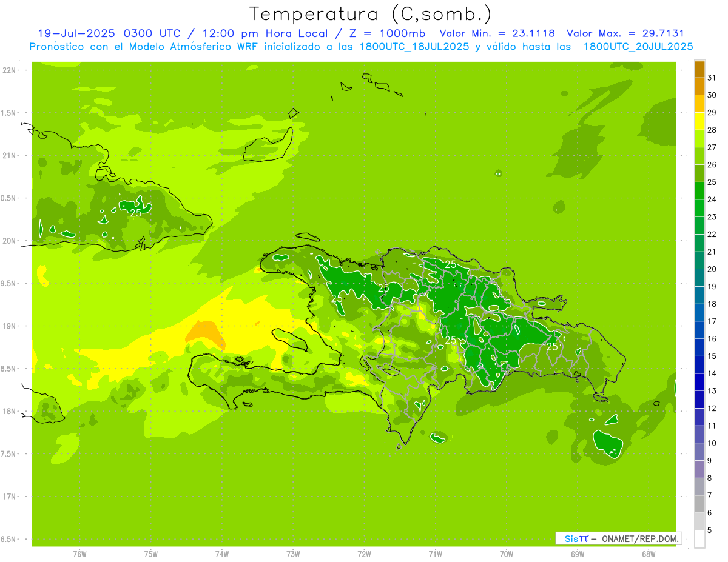Image resolution: width=728 pixels, height=562 pixels.
Task: Click the Pronóstico con el Modelo Atmósferico WRF line
Action: click(x=361, y=47)
